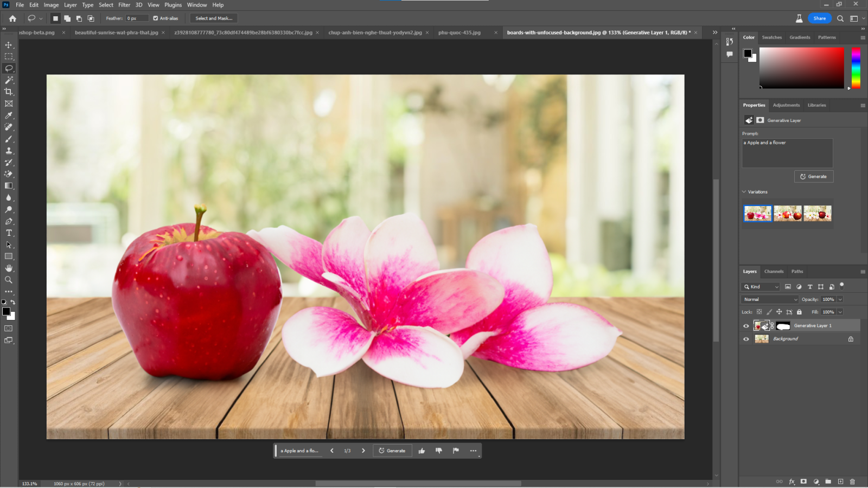The image size is (868, 488).
Task: Select the Horizontal Type tool
Action: (9, 233)
